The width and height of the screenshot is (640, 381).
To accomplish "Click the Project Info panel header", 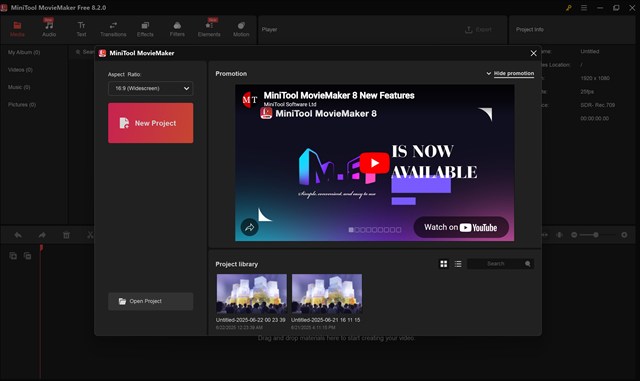I will point(529,29).
